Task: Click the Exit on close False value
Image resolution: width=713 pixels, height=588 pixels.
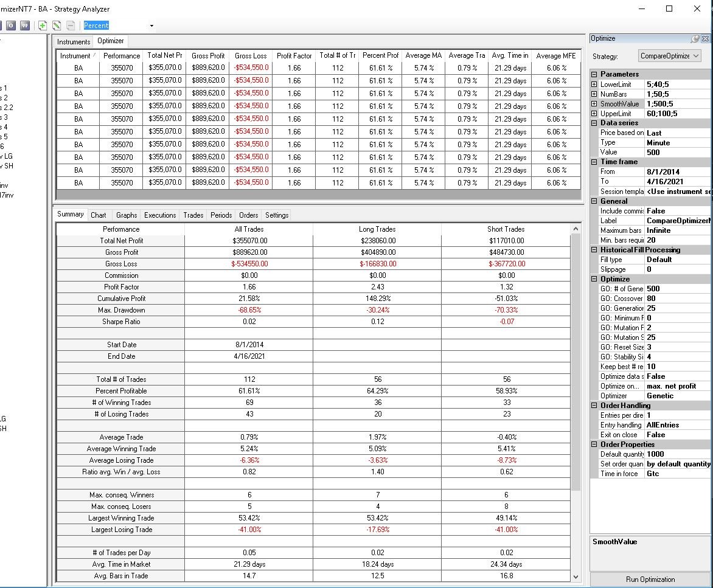Action: 678,434
